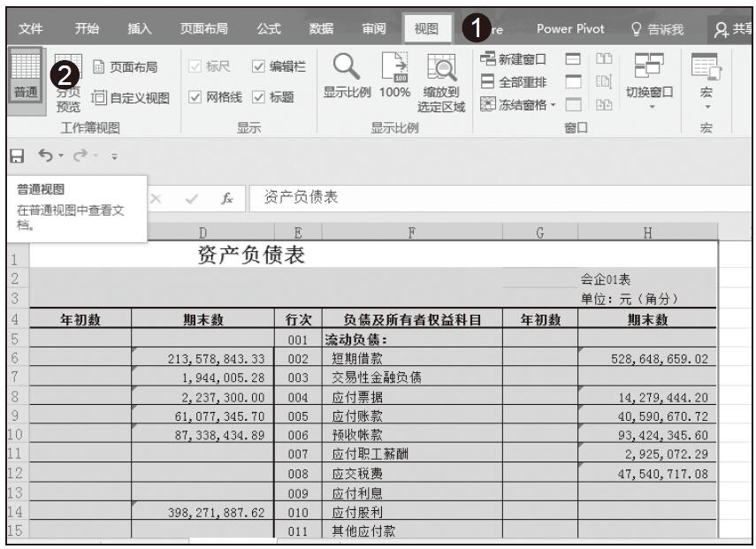Open Custom Views (自定义视图)
Screen dimensions: 756x549
tap(131, 98)
